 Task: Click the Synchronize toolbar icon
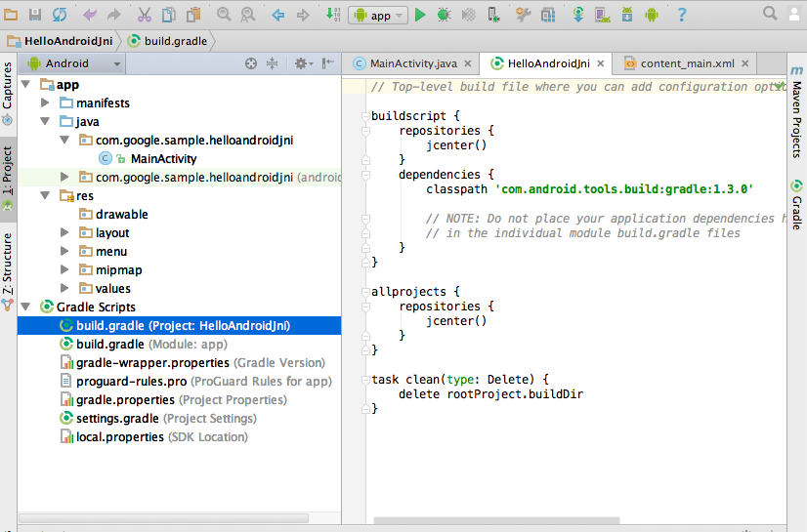pos(60,15)
